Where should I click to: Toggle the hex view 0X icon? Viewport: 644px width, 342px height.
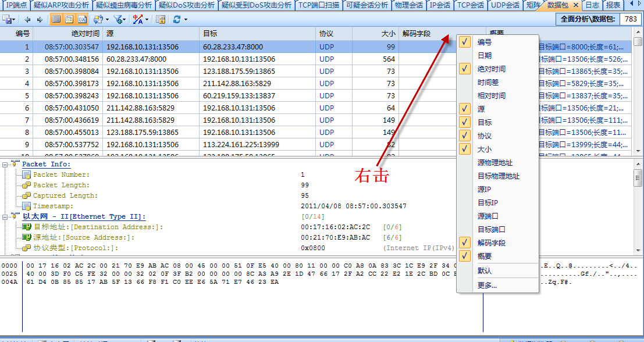pyautogui.click(x=82, y=20)
